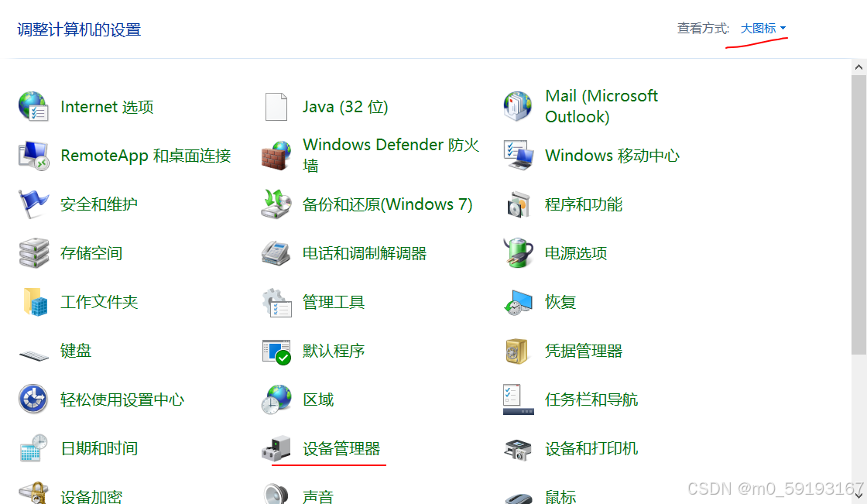Click the 设备和打印机 printer icon
This screenshot has width=867, height=504.
(x=518, y=450)
